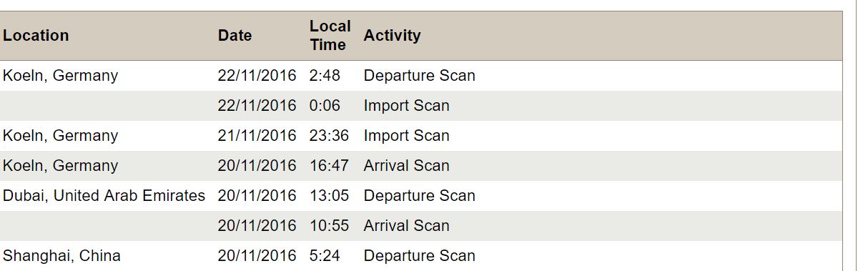Viewport: 868px width, 271px height.
Task: Select the Import Scan entry at 23:36
Action: [406, 136]
